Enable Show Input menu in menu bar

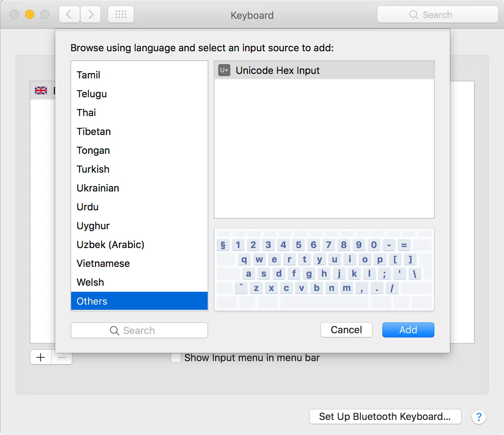176,357
